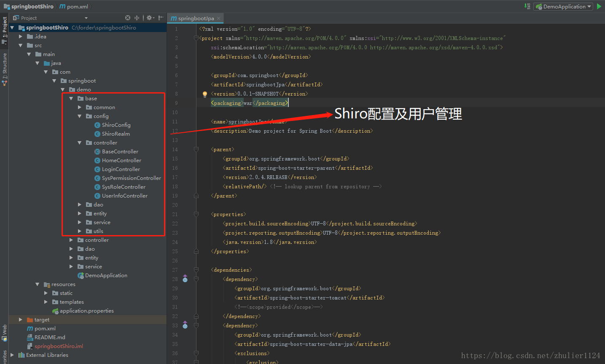Select pom.xml Maven file icon in tree
This screenshot has width=605, height=364.
30,328
